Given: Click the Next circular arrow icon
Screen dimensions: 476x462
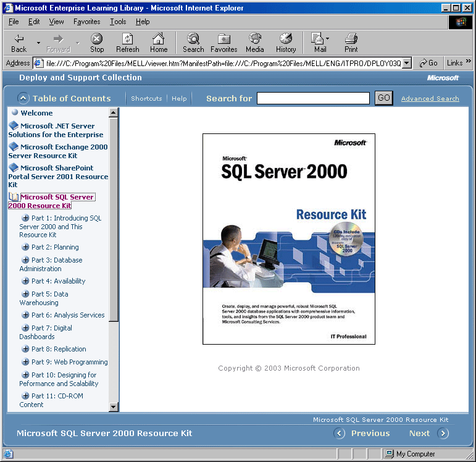Looking at the screenshot, I should 443,433.
